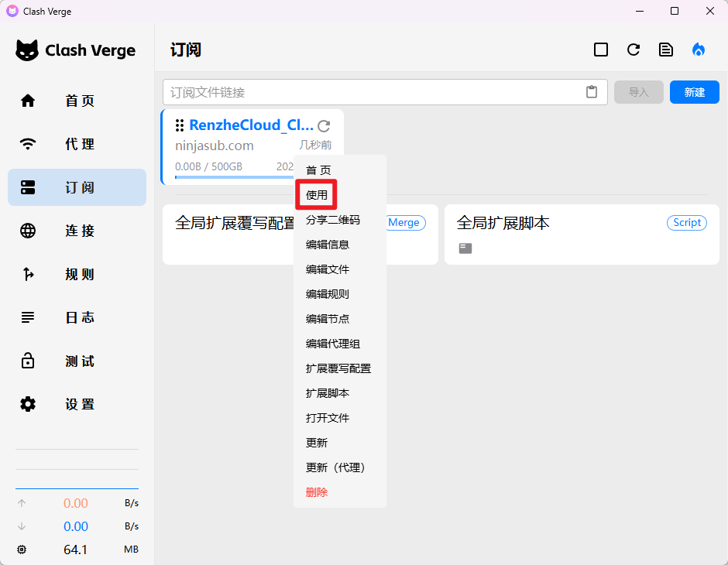This screenshot has width=728, height=565.
Task: Open the 全局扩展脚本 card
Action: [x=582, y=235]
